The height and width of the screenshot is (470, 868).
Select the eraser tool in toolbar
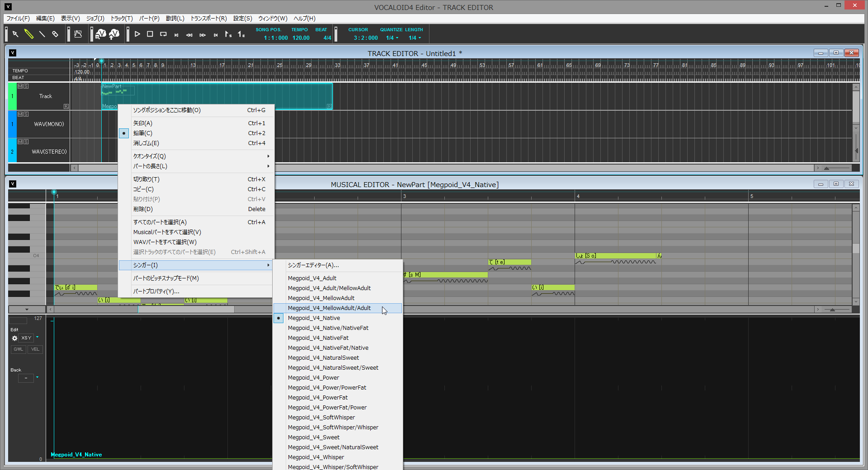pos(55,34)
